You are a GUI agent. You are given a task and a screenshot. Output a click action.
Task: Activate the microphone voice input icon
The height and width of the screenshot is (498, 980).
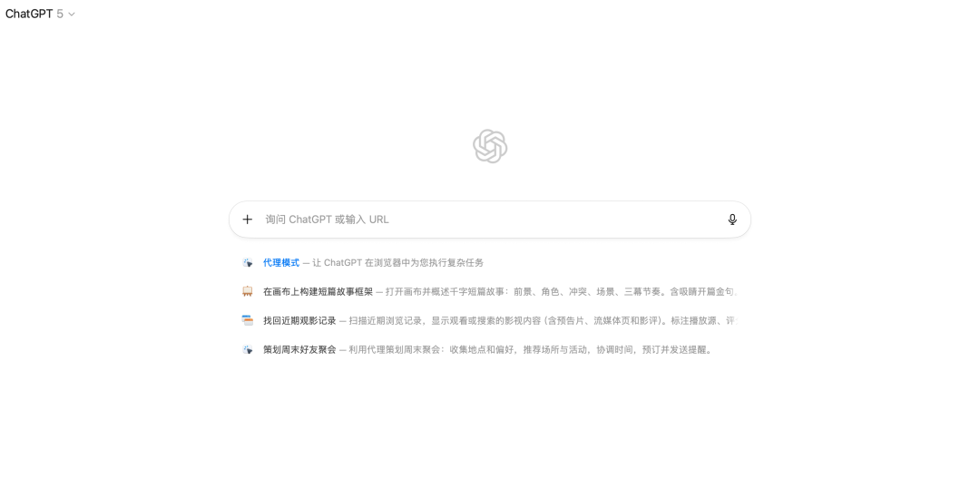[732, 220]
